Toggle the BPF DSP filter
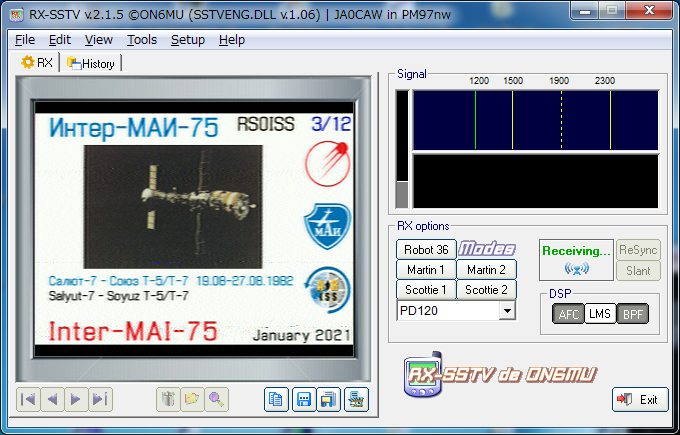 pyautogui.click(x=633, y=314)
